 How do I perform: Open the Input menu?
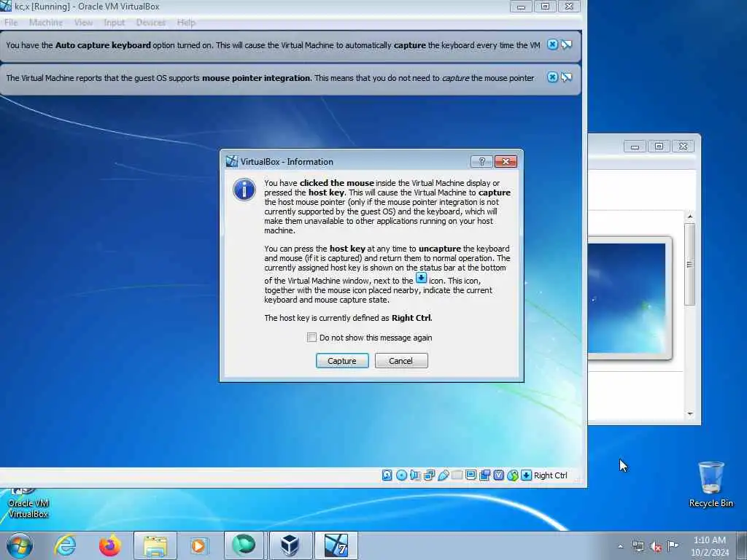[x=114, y=23]
